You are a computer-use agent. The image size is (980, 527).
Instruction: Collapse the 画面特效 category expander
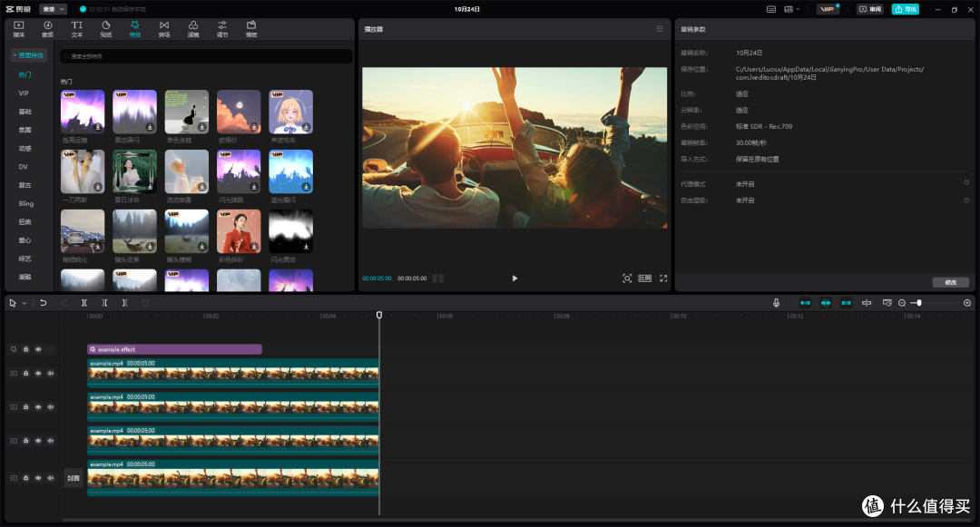(x=29, y=55)
